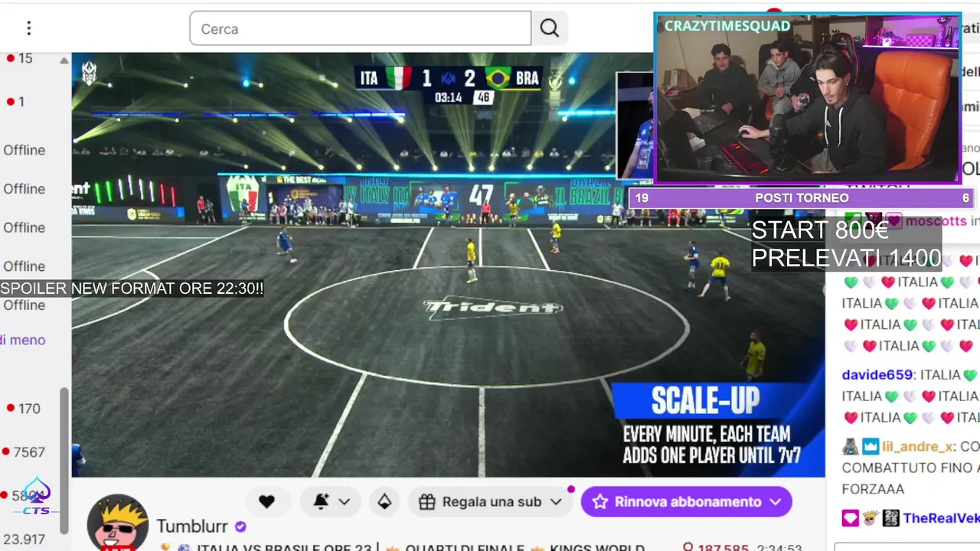The width and height of the screenshot is (980, 551).
Task: Click the Rinnova abbonamento button
Action: [x=686, y=502]
